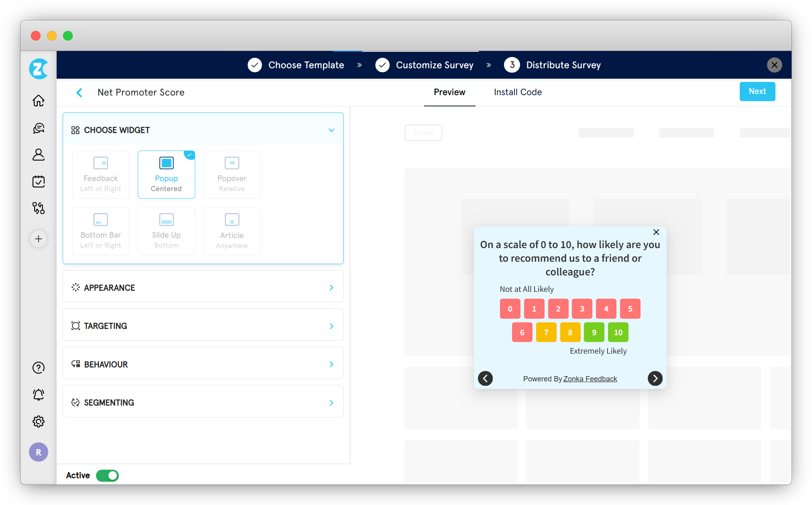Pick the green score 9 swatch

pos(594,332)
